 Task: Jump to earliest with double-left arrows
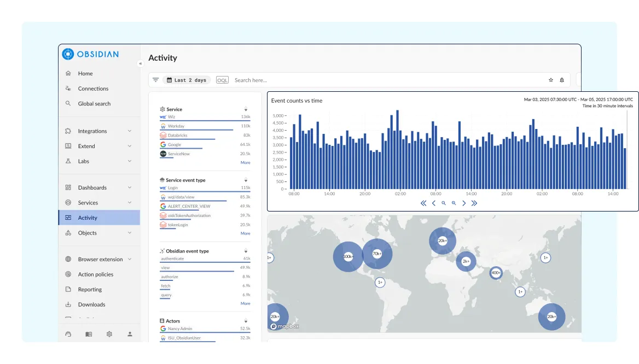coord(423,203)
